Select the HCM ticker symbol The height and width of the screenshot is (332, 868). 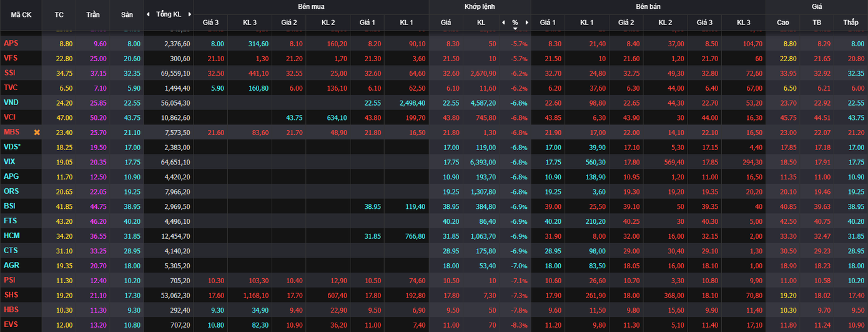[x=11, y=236]
